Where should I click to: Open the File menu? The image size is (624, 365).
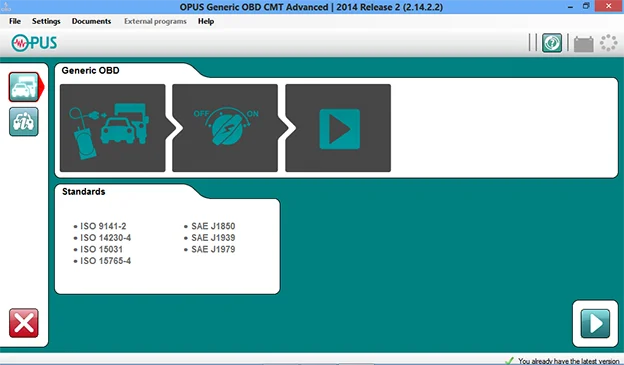click(15, 21)
